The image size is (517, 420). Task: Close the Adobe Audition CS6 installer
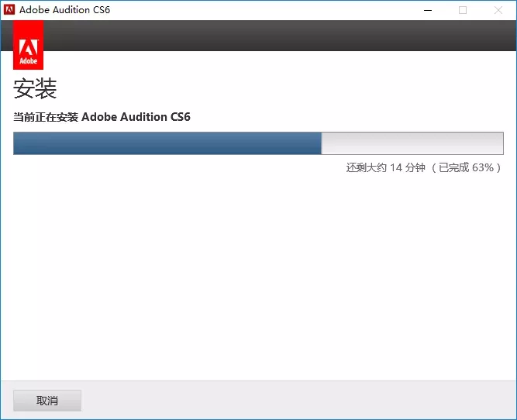pyautogui.click(x=498, y=10)
